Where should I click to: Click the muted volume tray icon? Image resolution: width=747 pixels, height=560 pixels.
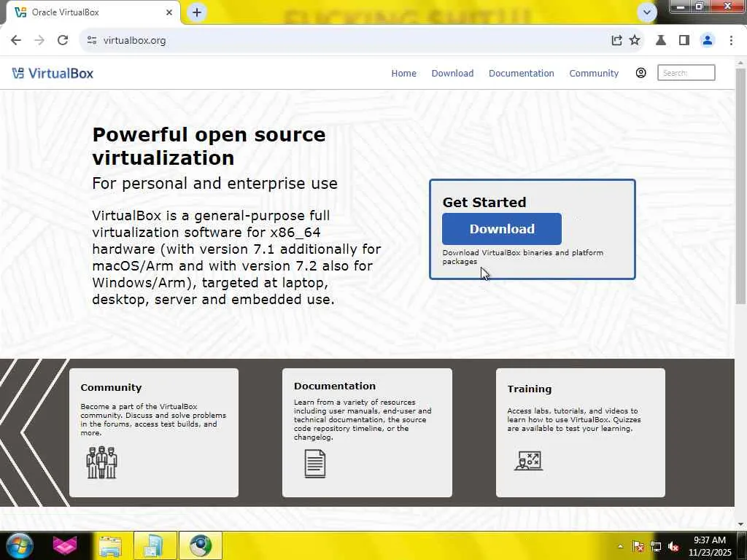point(673,546)
